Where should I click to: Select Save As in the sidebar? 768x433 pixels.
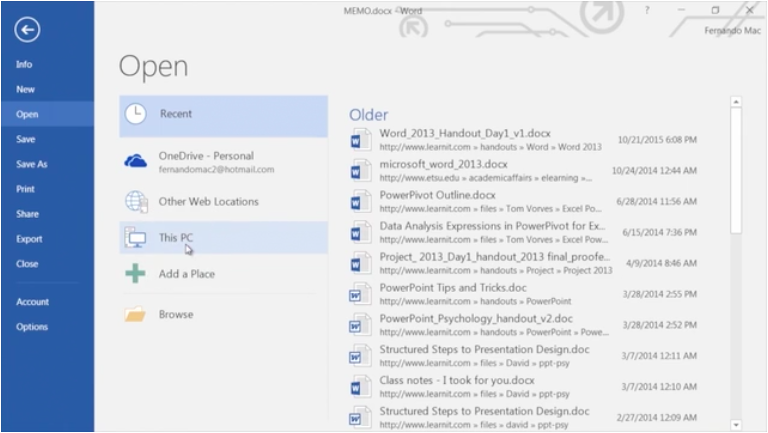click(31, 164)
